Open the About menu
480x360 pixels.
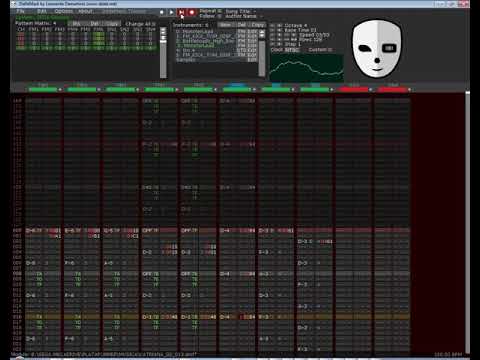pos(85,11)
